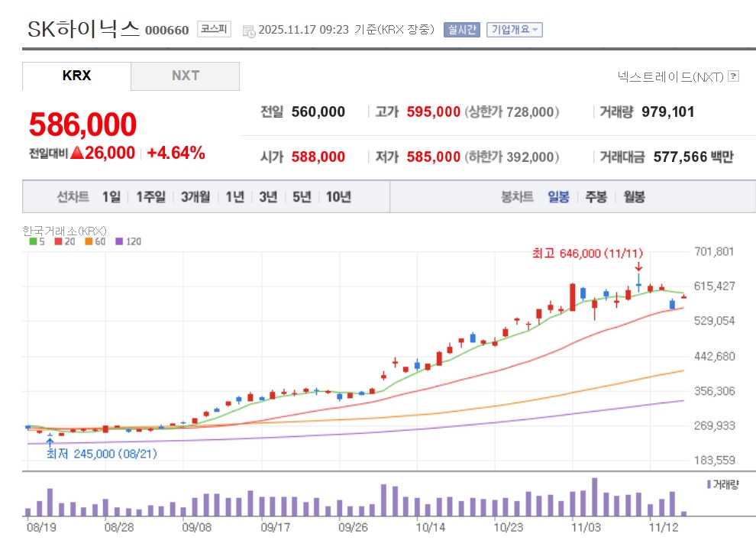The image size is (756, 550).
Task: Switch candle chart to 월봉 monthly
Action: tap(634, 197)
